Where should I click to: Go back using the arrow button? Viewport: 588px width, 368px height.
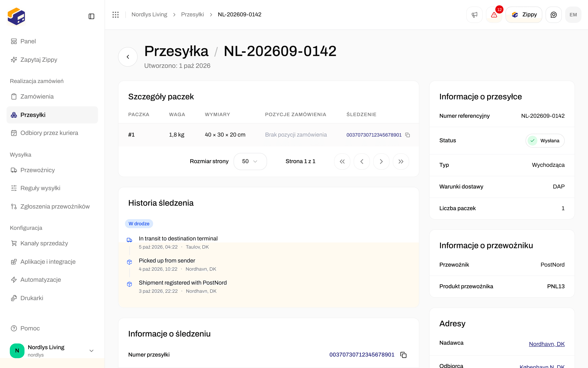[x=128, y=57]
